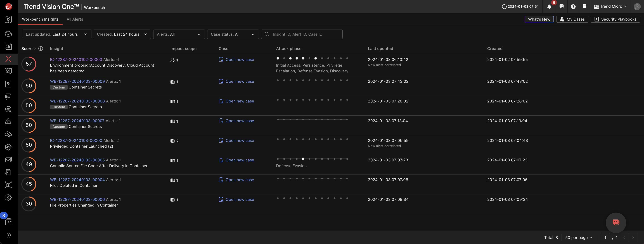This screenshot has height=244, width=644.
Task: Open the search magnifier sidebar icon
Action: (8, 109)
